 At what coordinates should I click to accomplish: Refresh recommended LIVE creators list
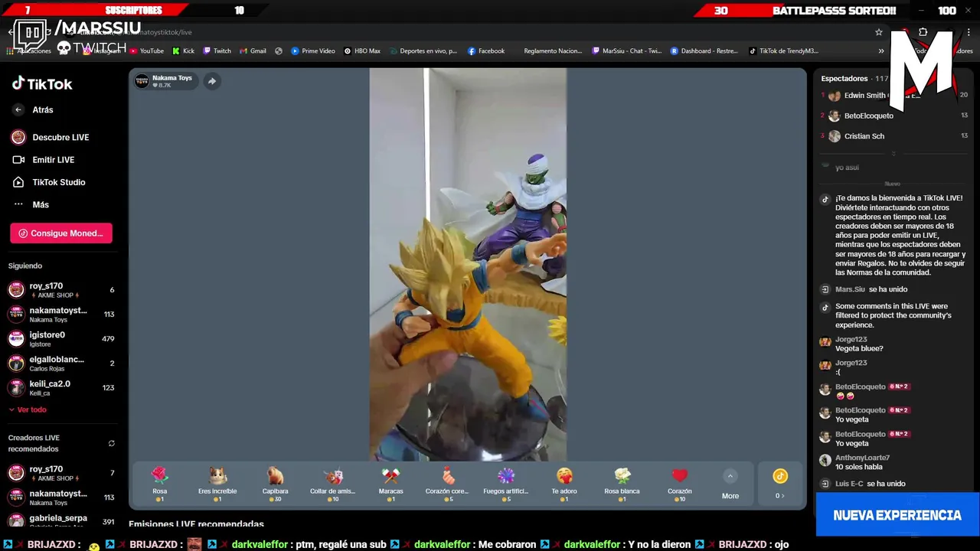(x=112, y=443)
